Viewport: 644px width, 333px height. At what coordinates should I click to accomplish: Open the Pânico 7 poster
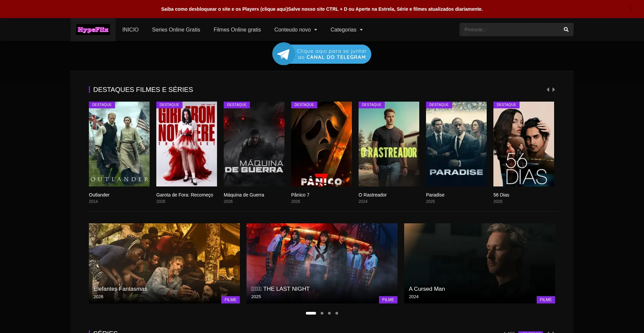(321, 144)
